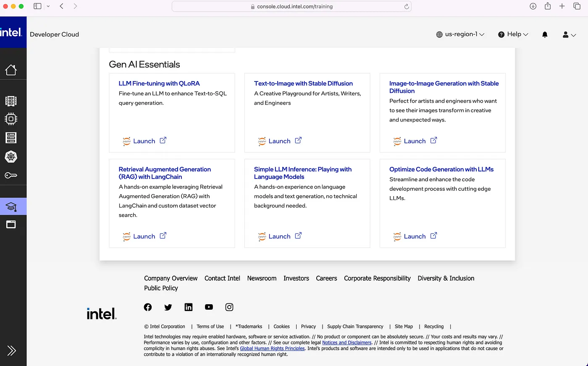The height and width of the screenshot is (366, 588).
Task: Open Intel YouTube channel icon
Action: pos(209,307)
